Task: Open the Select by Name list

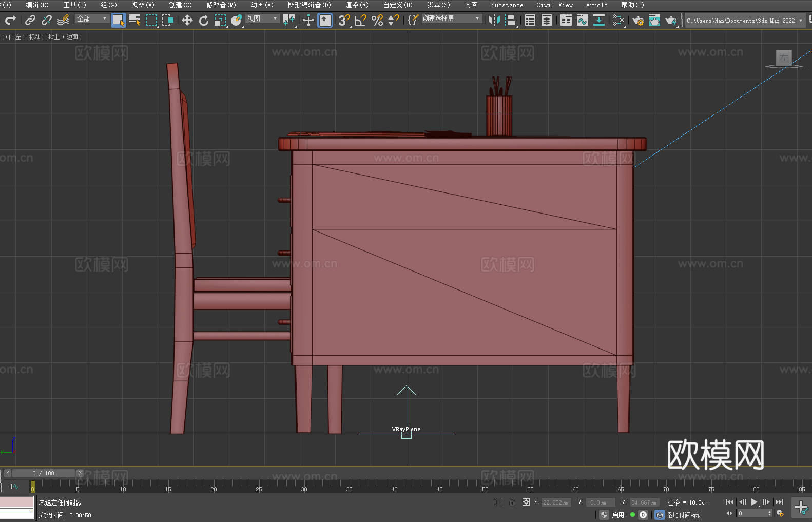Action: coord(134,20)
